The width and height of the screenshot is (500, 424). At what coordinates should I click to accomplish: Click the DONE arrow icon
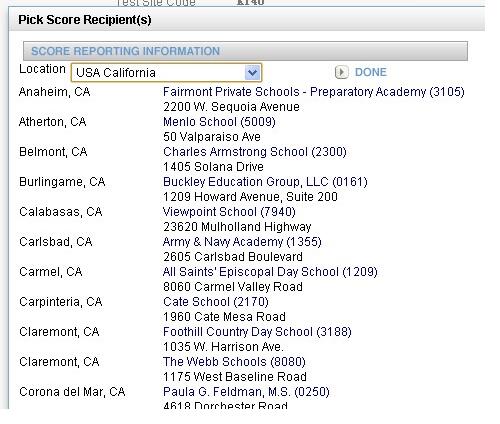341,72
